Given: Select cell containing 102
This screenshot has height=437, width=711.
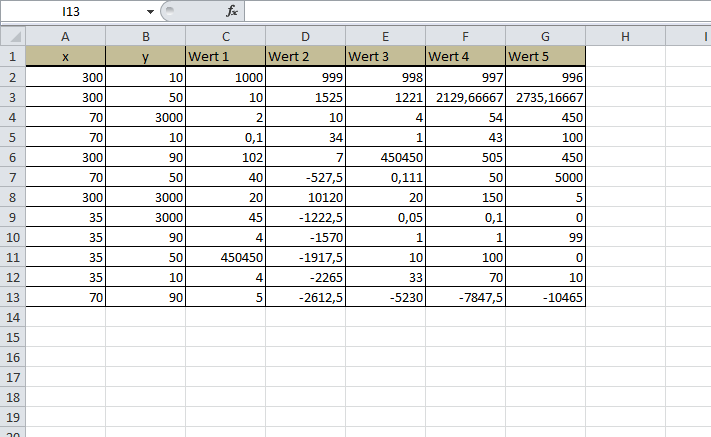Looking at the screenshot, I should [225, 157].
